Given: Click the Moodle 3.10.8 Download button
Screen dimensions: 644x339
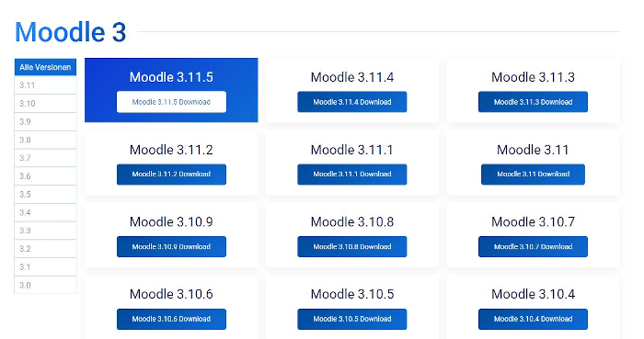Looking at the screenshot, I should coord(352,246).
